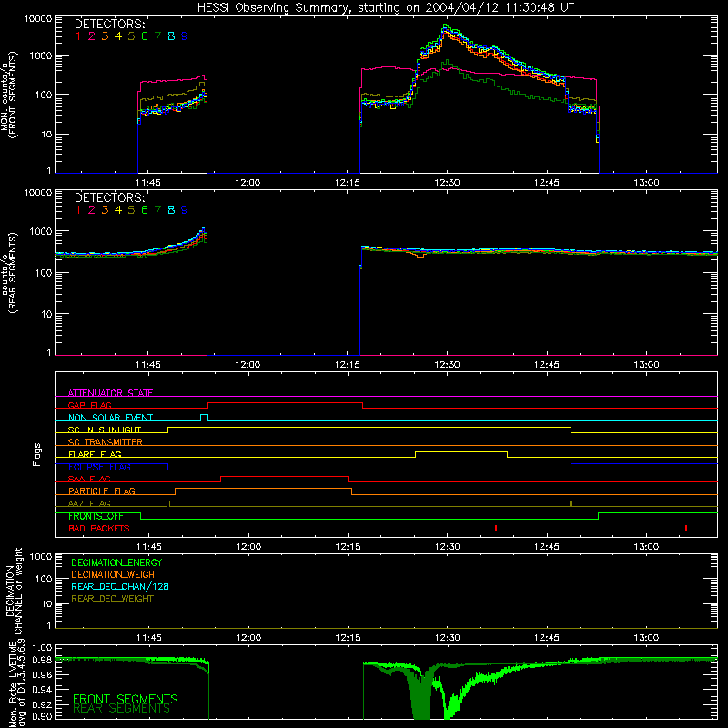The height and width of the screenshot is (728, 728).
Task: Click the SC_IN_SUNLIGHT flag label
Action: pyautogui.click(x=105, y=430)
